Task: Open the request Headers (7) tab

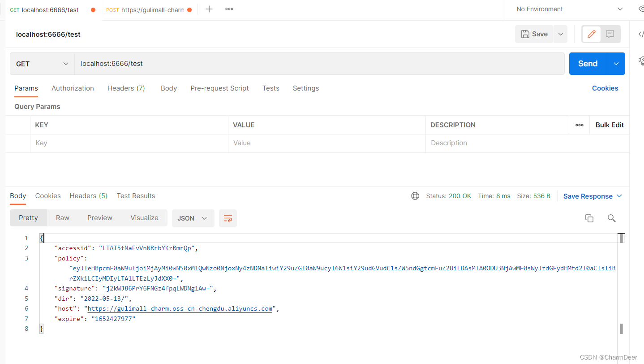Action: pyautogui.click(x=126, y=88)
